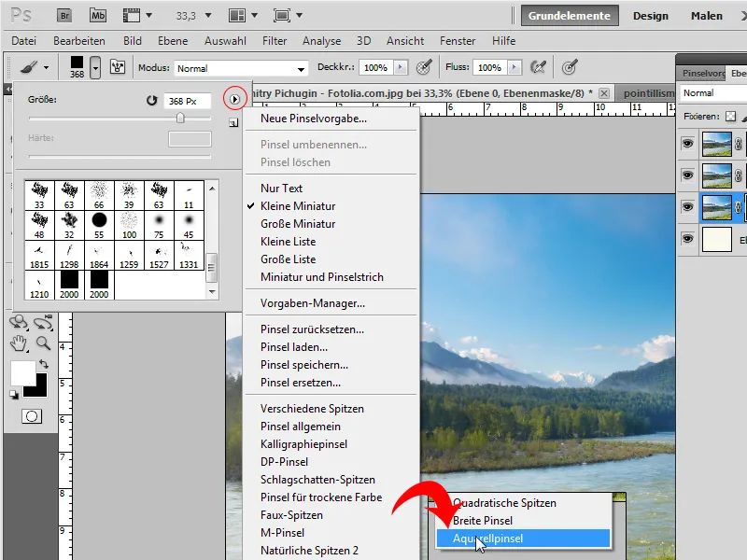Toggle lock transparent pixels next to Fixieren
Viewport: 747px width, 560px height.
point(730,116)
